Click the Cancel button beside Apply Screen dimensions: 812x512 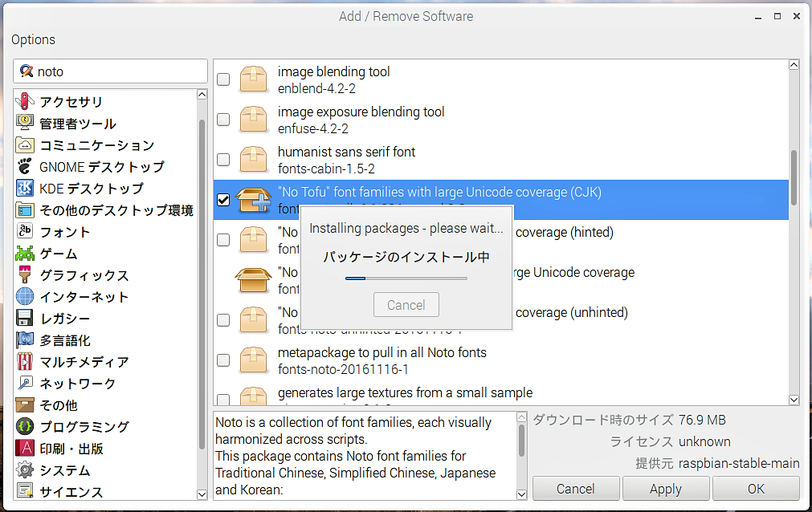point(575,489)
